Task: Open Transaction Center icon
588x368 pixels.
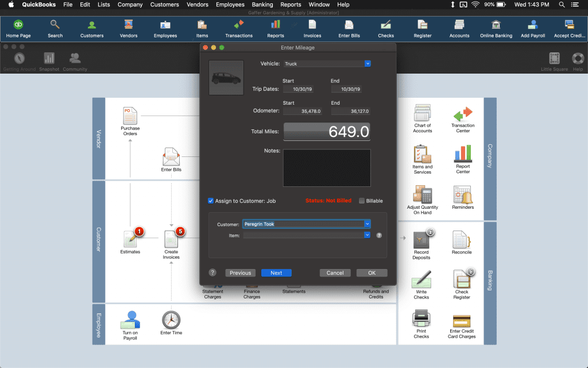Action: (463, 120)
